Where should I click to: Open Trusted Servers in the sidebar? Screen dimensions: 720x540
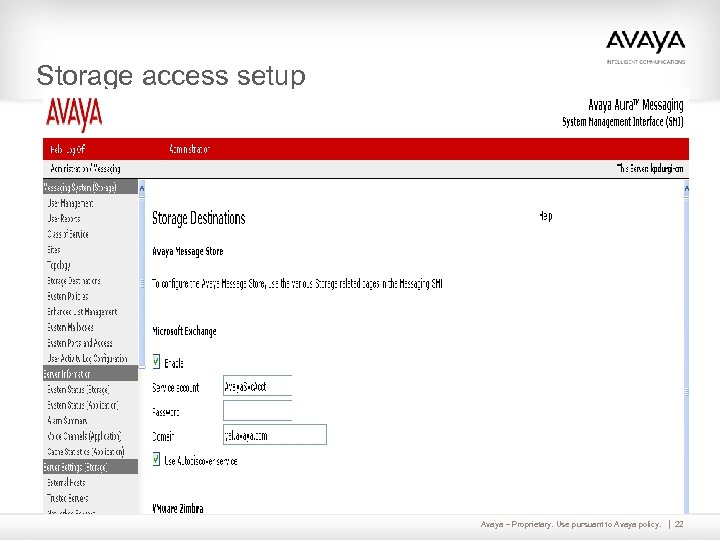(68, 498)
